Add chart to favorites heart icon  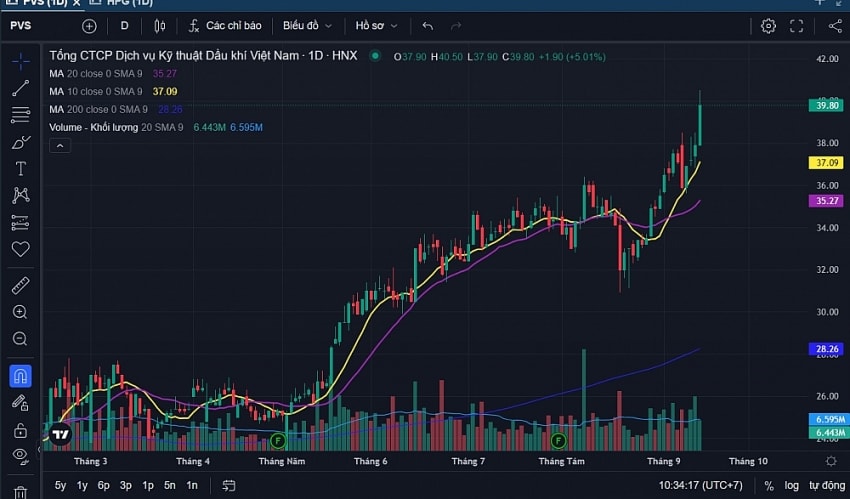[21, 249]
